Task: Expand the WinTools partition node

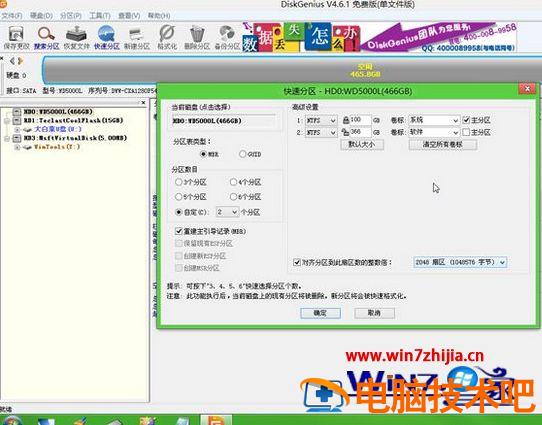Action: coord(17,147)
